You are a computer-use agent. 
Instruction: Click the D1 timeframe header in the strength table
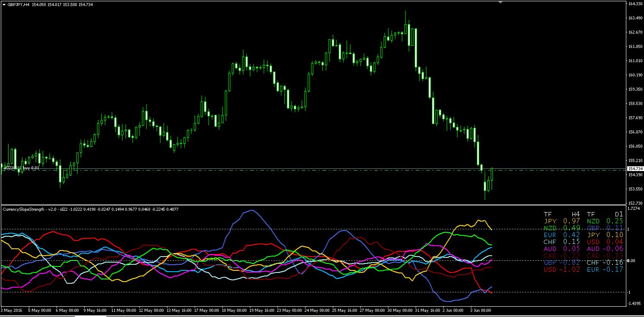click(618, 214)
